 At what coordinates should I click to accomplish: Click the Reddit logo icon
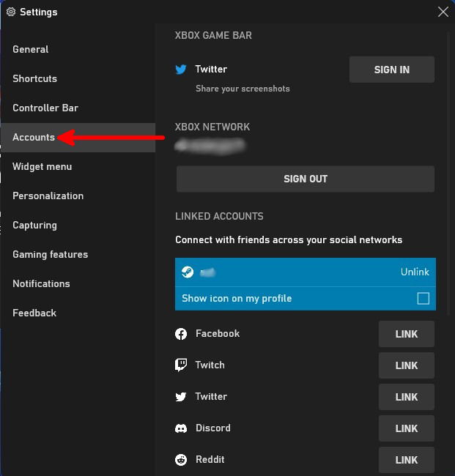(x=181, y=460)
